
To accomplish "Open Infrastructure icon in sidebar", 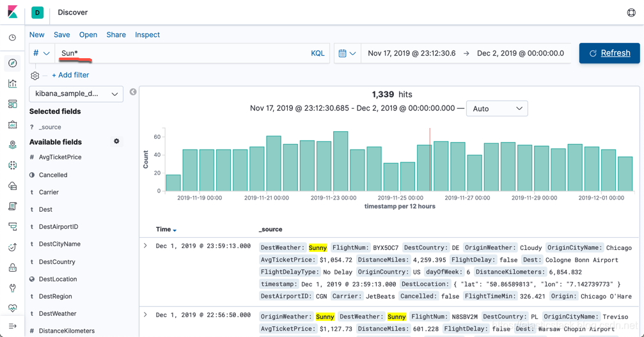I will [x=13, y=185].
